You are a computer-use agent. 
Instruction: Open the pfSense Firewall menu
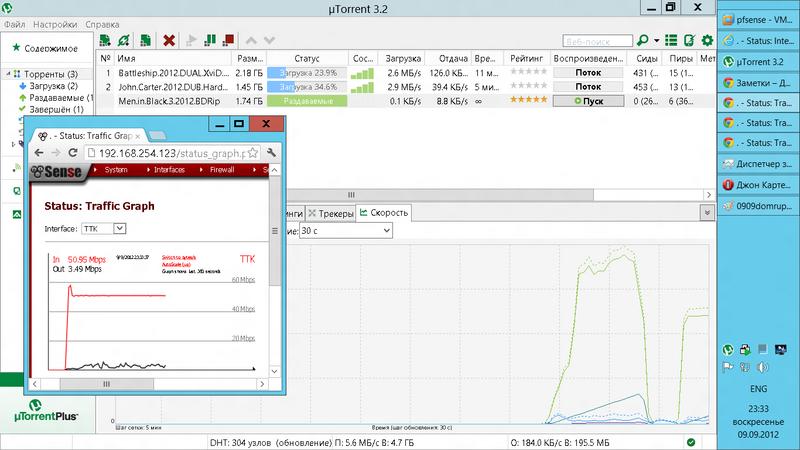coord(222,169)
